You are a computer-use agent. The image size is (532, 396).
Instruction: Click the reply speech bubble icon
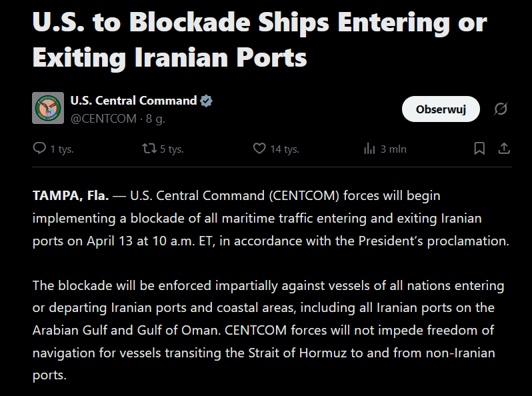coord(39,149)
